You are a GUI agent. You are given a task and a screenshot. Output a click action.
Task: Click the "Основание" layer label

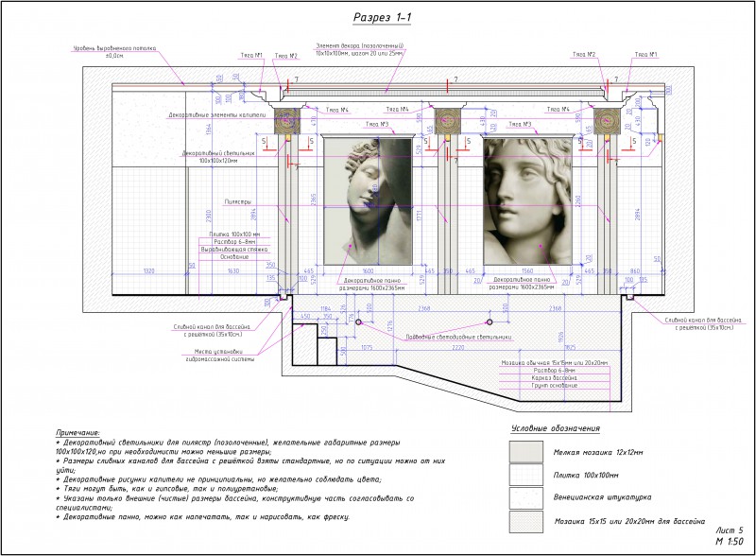click(x=234, y=257)
